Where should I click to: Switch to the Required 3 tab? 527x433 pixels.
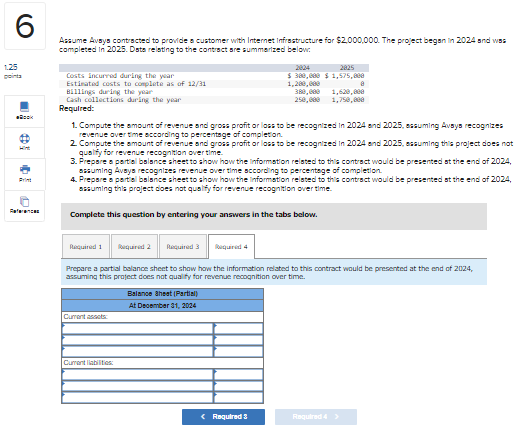tap(183, 247)
